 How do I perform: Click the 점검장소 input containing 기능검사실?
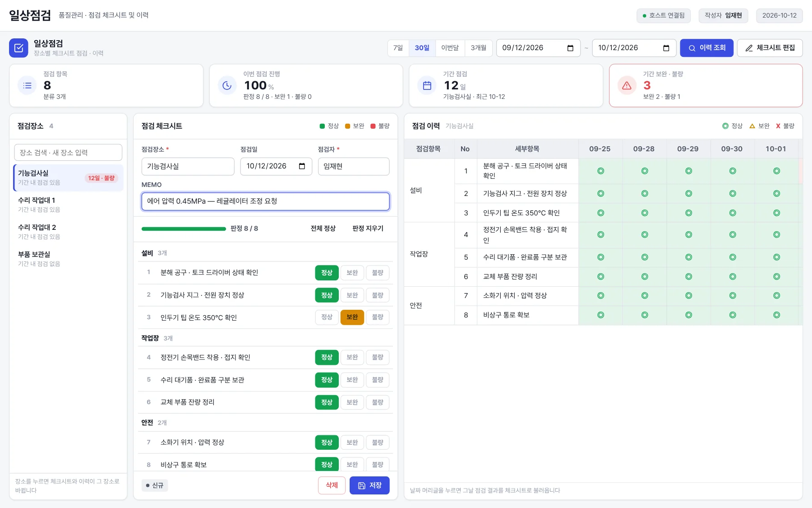188,166
